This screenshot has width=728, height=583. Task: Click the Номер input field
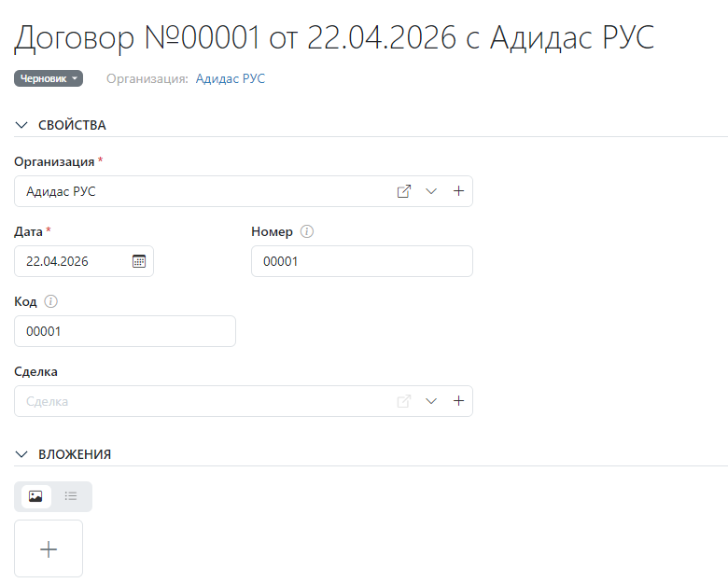tap(361, 262)
